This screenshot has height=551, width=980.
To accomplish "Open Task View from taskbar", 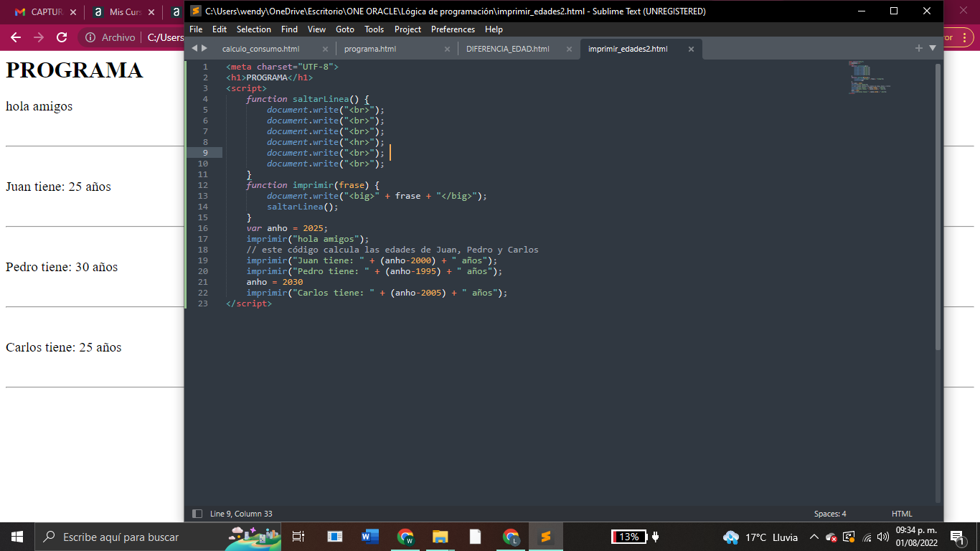I will [x=299, y=537].
